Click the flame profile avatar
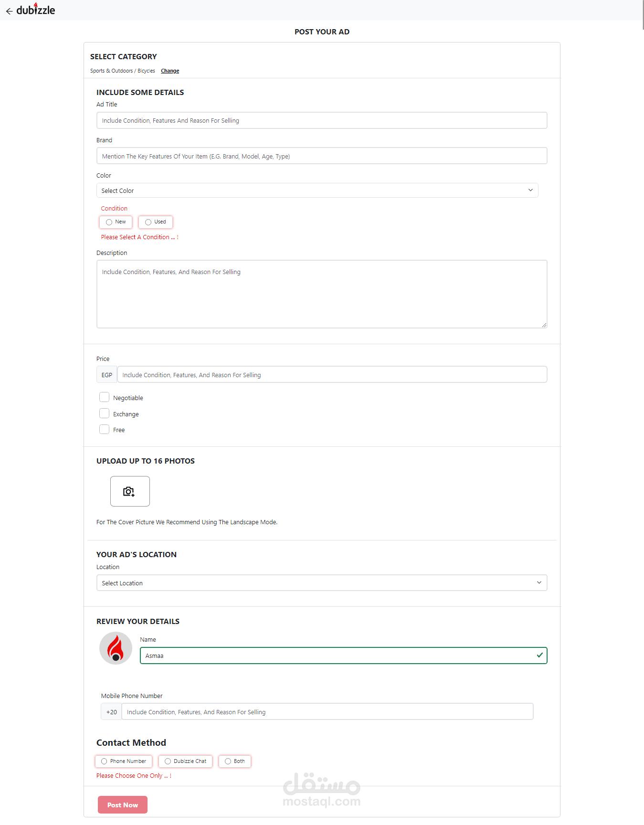 click(x=116, y=648)
